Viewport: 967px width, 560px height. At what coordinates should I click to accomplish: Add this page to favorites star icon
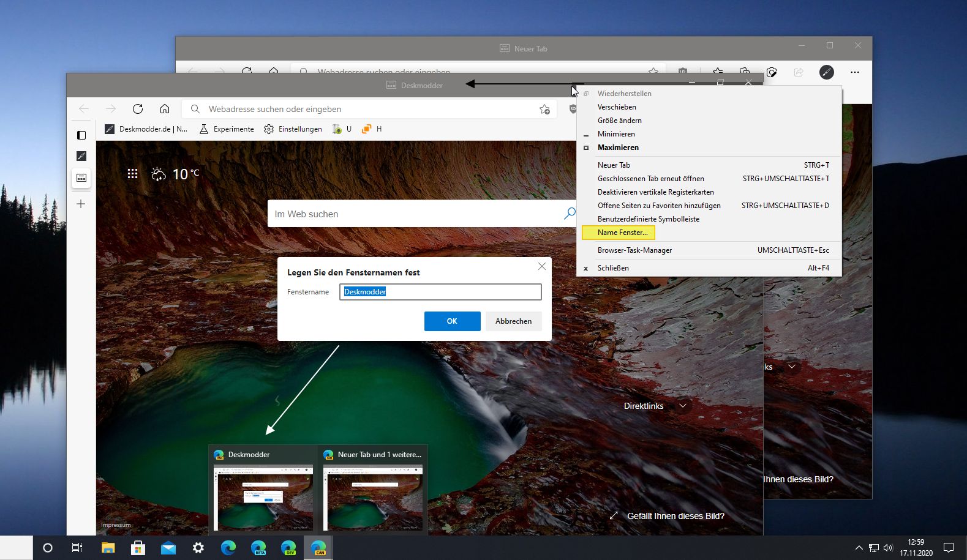(544, 110)
